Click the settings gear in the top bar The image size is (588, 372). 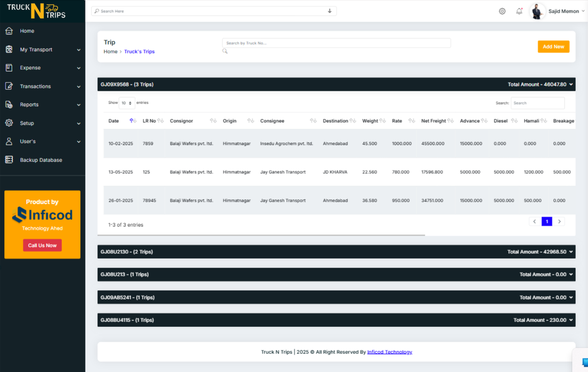click(x=502, y=11)
